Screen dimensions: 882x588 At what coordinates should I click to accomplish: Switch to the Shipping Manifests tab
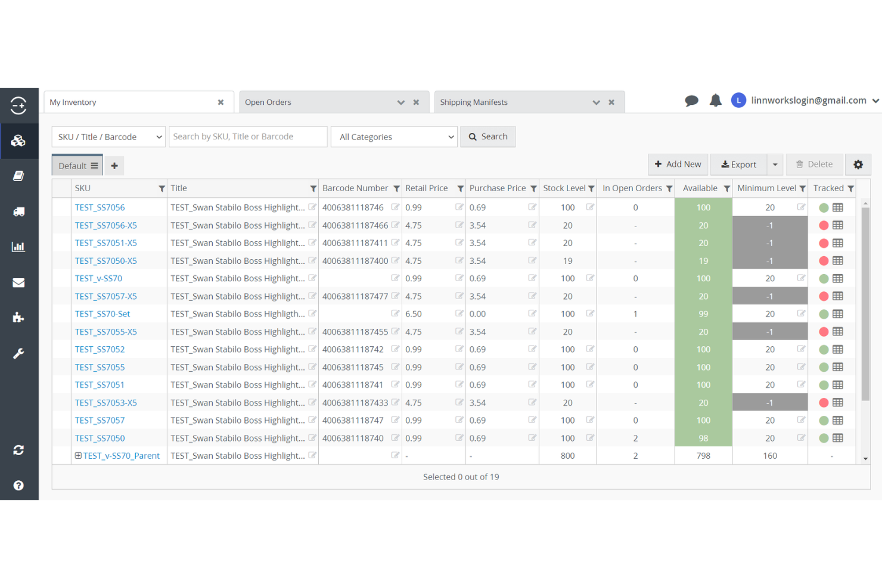tap(474, 102)
